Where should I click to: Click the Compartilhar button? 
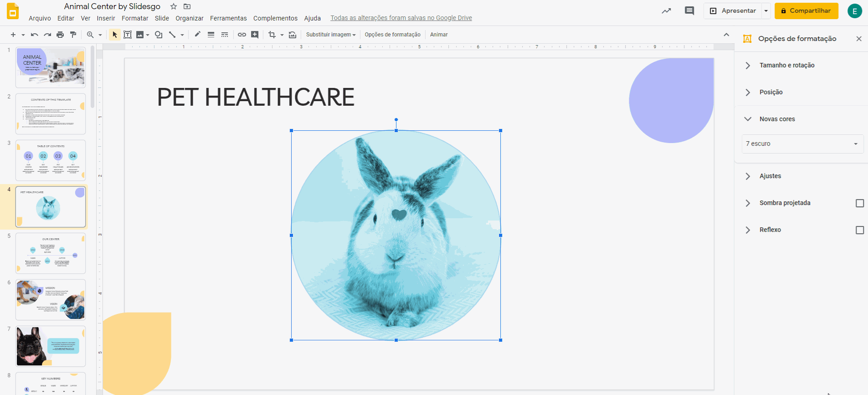click(806, 10)
